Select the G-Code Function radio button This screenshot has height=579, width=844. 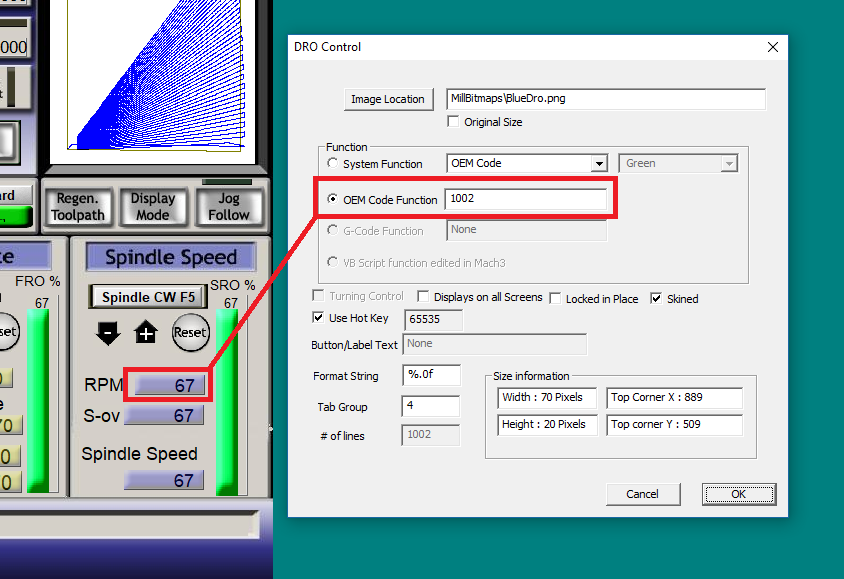[333, 230]
